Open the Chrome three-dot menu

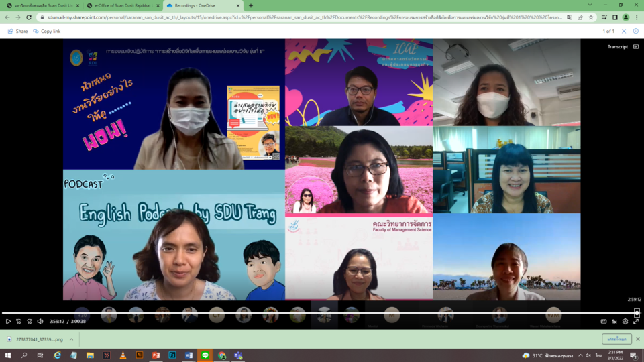coord(637,17)
